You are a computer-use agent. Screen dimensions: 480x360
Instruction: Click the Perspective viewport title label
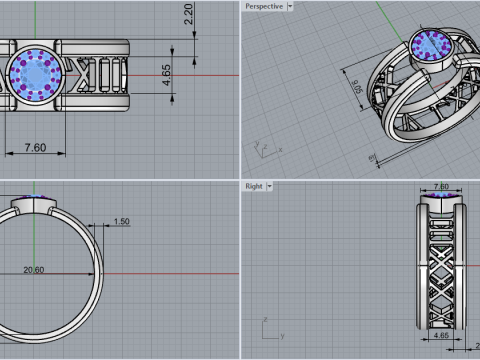click(x=264, y=6)
